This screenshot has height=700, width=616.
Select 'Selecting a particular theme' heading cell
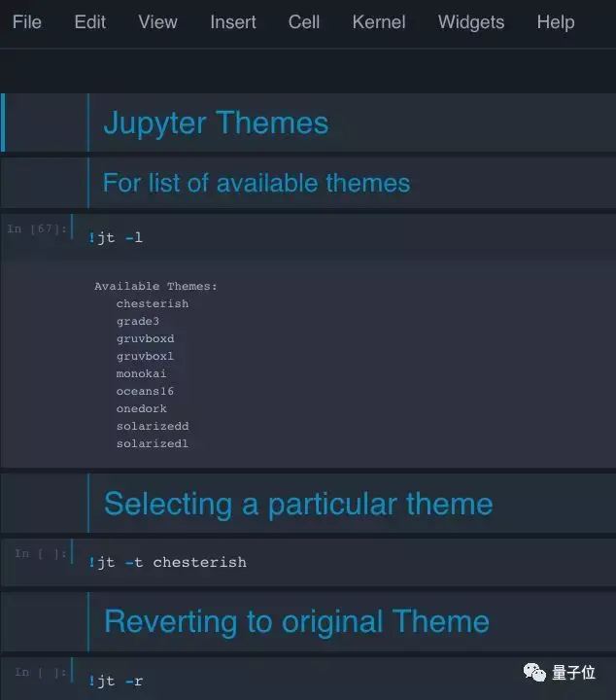(308, 504)
